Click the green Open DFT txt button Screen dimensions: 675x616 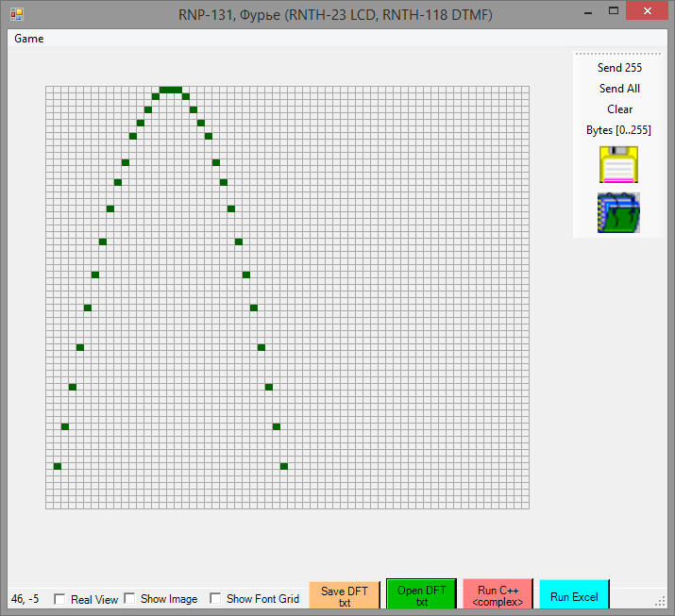[x=421, y=594]
